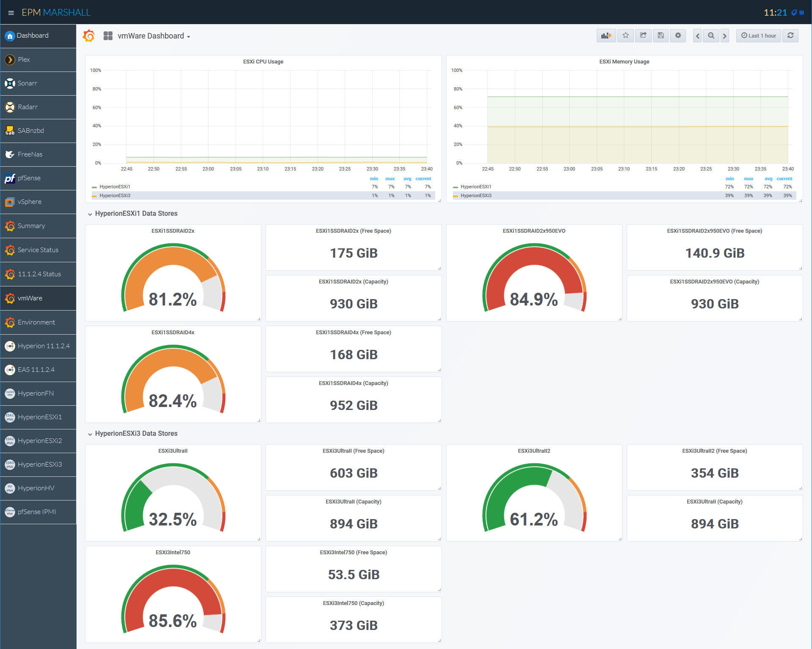Click the dashboard grid icon beside vmWare Dashboard
Viewport: 812px width, 649px height.
pyautogui.click(x=108, y=36)
